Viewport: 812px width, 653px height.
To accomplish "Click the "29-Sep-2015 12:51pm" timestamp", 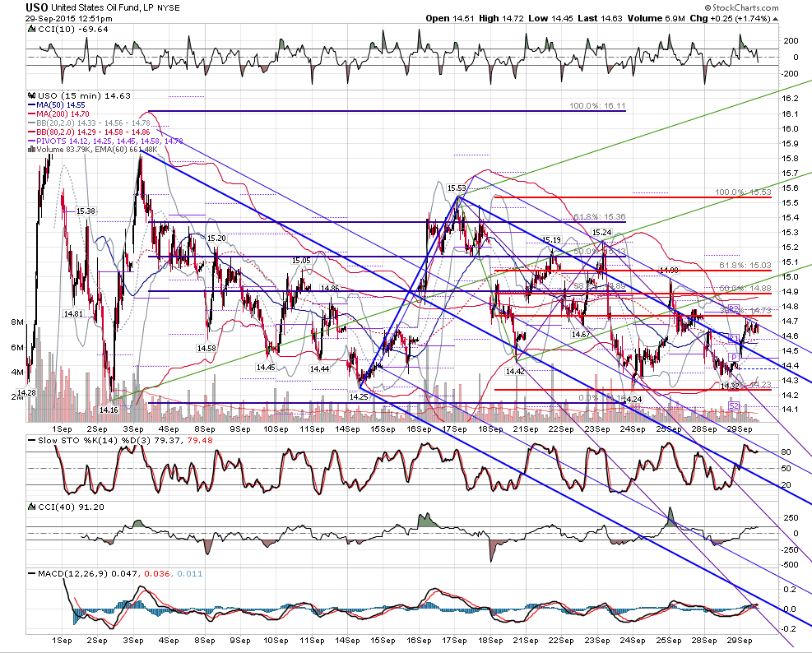I will click(69, 18).
